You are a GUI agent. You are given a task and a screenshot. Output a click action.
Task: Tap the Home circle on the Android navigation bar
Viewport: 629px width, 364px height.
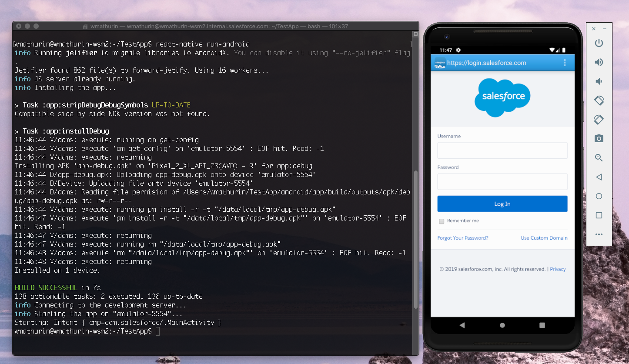502,324
